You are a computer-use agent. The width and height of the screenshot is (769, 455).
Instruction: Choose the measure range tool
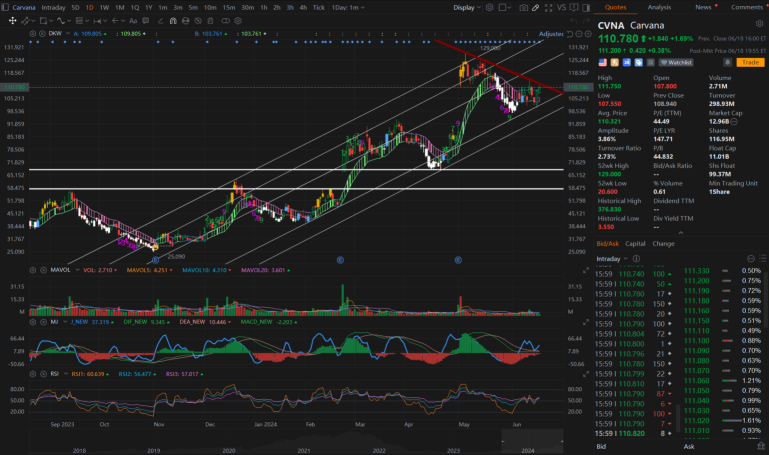[x=97, y=21]
